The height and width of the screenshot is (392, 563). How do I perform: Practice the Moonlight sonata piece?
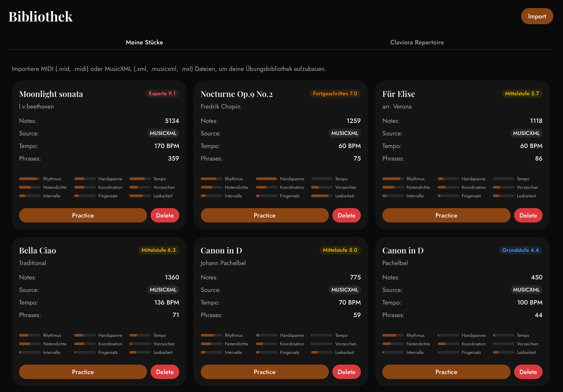coord(83,215)
